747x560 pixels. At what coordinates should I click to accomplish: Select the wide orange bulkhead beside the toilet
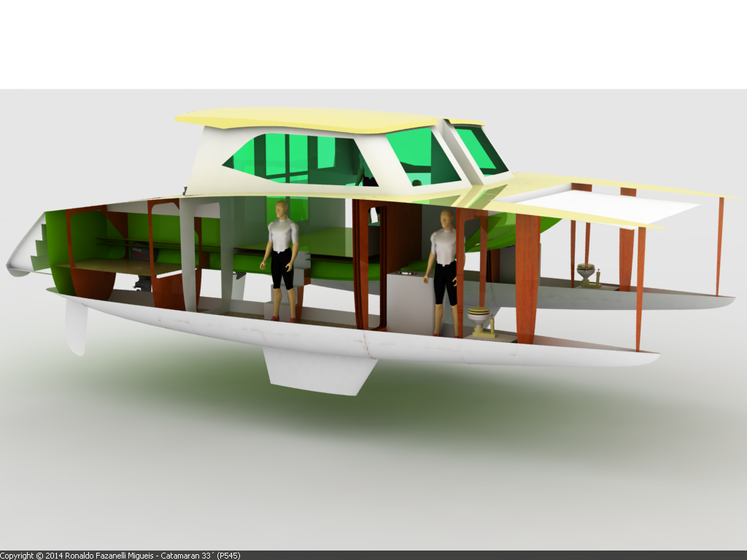[527, 277]
